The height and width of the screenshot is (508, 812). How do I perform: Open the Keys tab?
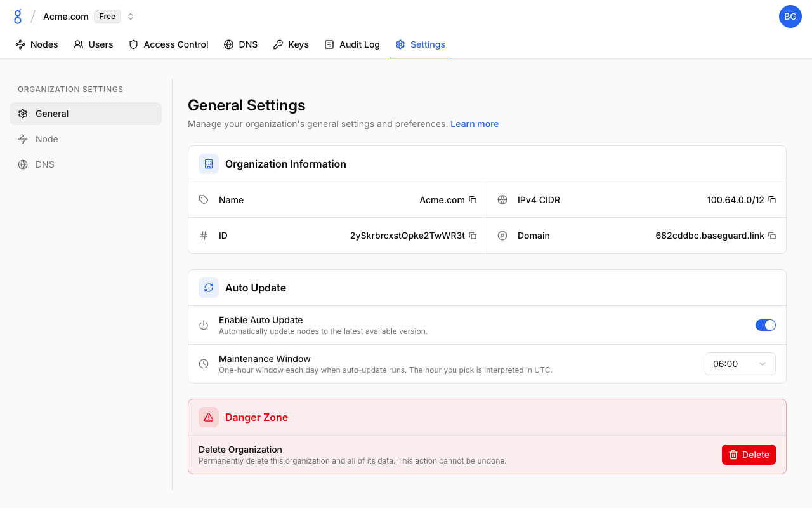pyautogui.click(x=291, y=44)
